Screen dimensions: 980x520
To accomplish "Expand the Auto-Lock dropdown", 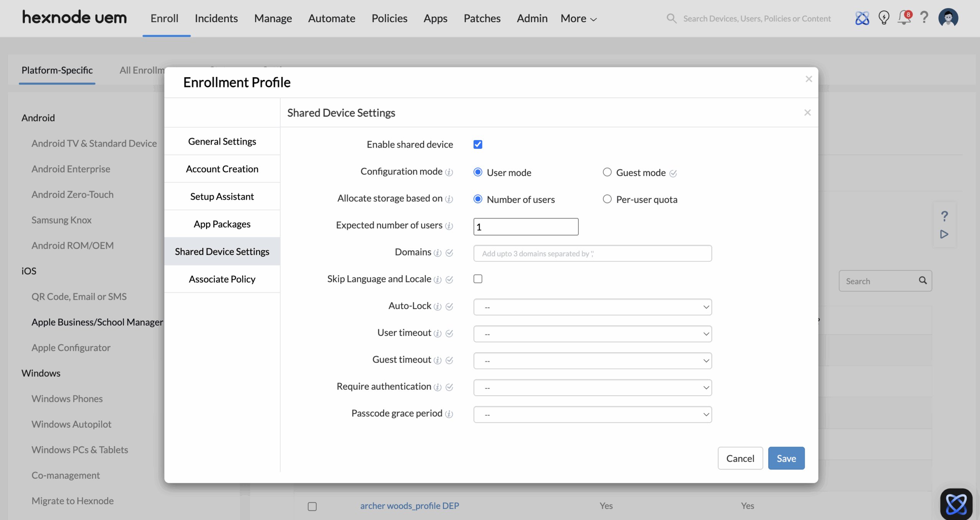I will tap(592, 307).
